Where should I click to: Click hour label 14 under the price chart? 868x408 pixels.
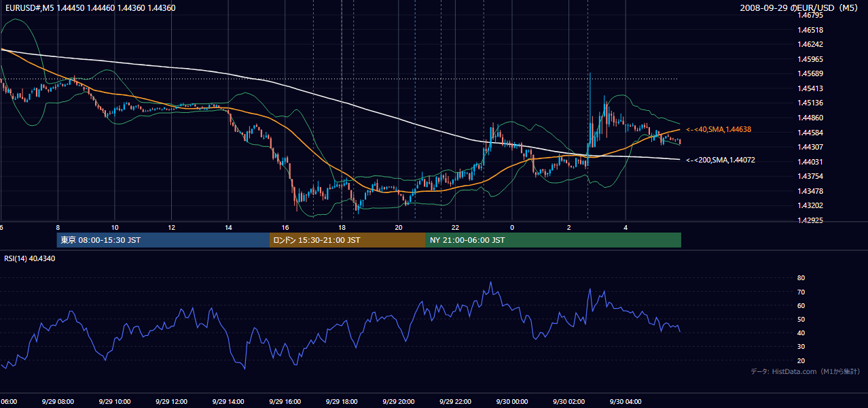[x=228, y=227]
